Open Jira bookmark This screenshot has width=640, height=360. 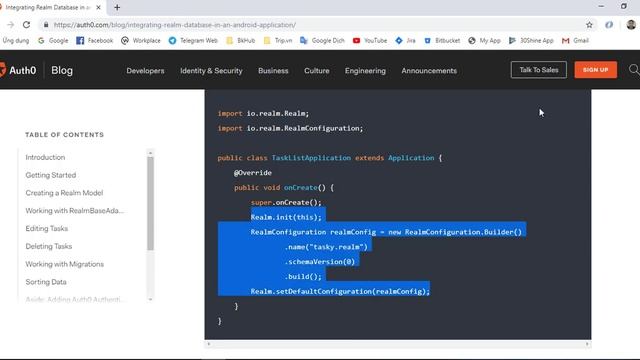[405, 40]
